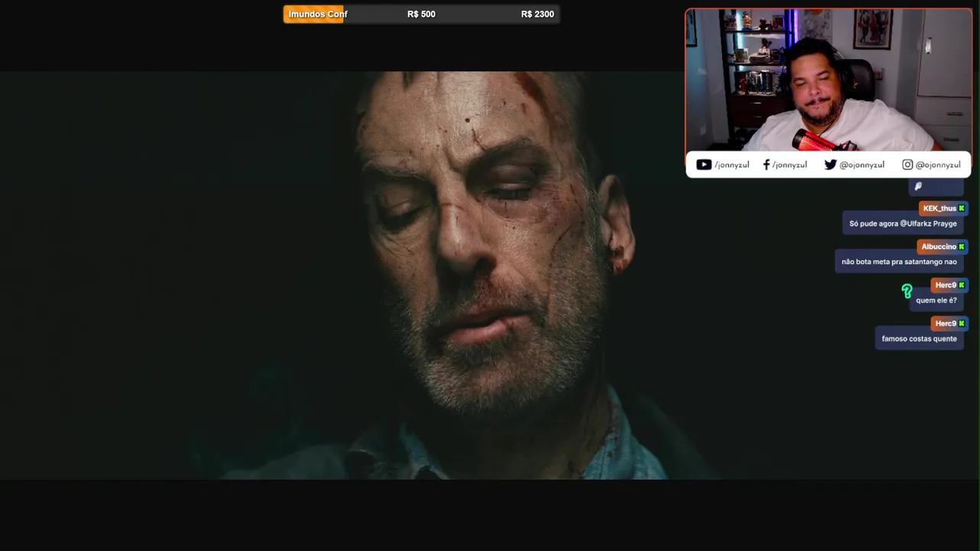Image resolution: width=980 pixels, height=551 pixels.
Task: Open the Instagram handle @ojonnyzul
Action: click(x=938, y=165)
